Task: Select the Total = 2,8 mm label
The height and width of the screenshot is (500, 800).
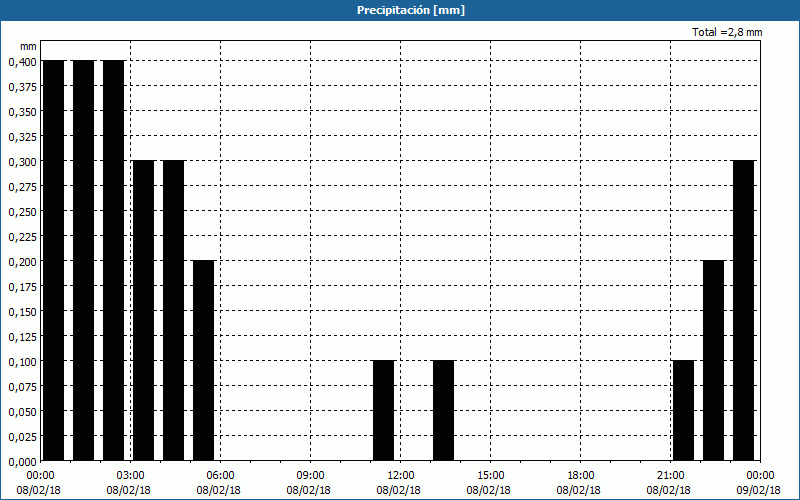Action: 726,33
